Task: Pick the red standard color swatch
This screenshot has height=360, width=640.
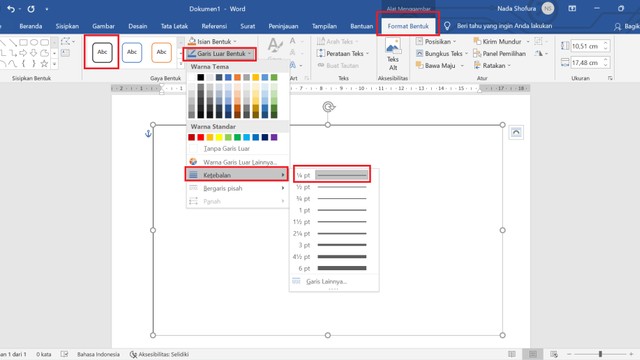Action: 200,137
